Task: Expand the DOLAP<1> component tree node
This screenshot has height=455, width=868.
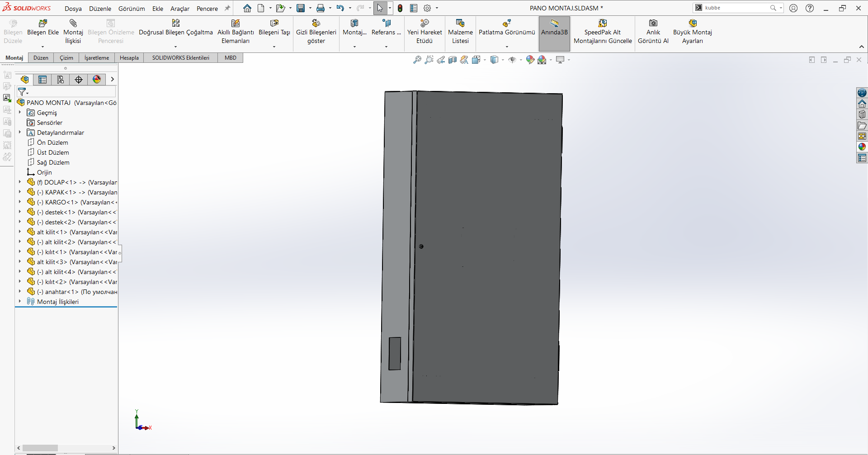Action: coord(20,182)
